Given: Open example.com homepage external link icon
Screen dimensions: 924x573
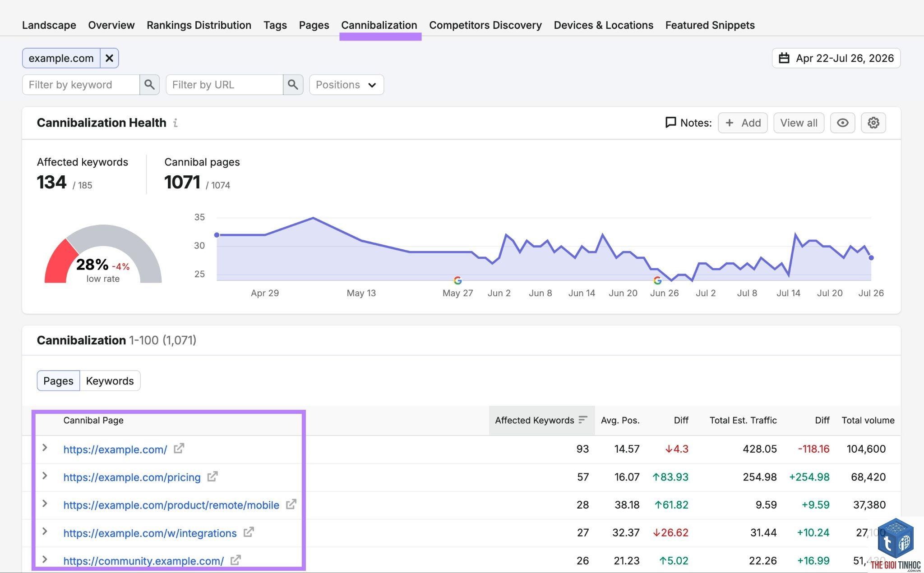Looking at the screenshot, I should click(179, 449).
